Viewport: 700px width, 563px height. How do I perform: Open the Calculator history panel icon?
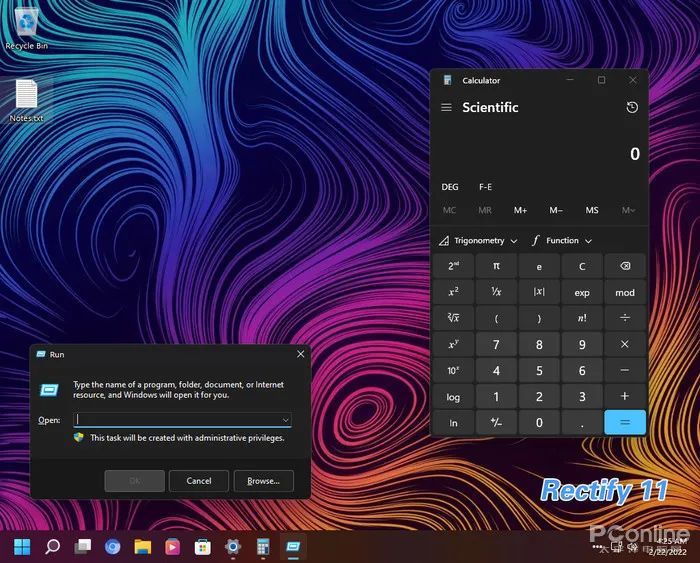coord(632,108)
